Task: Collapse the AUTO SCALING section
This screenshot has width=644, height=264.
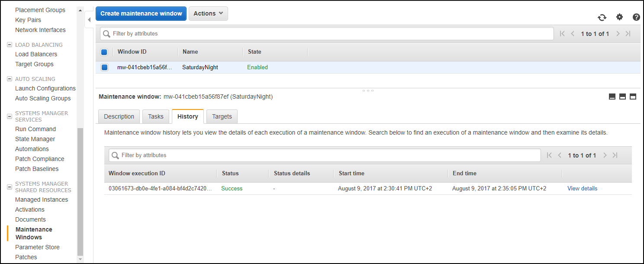Action: (9, 78)
